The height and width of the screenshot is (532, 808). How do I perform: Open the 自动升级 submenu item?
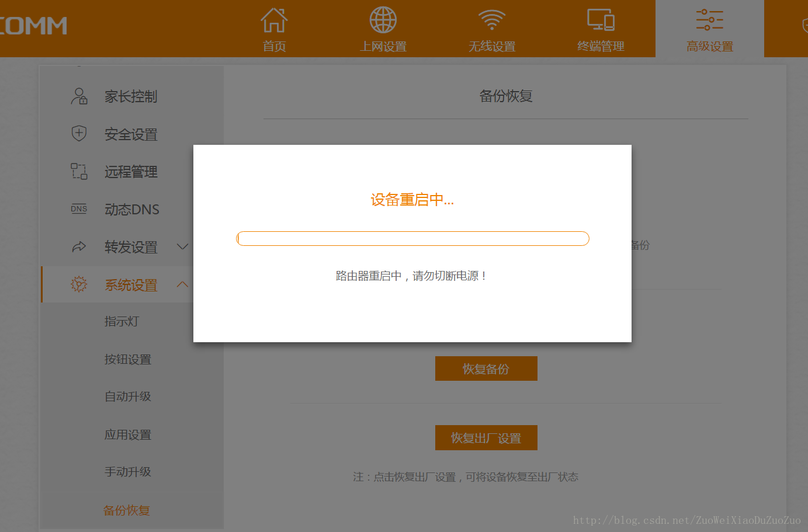click(128, 397)
